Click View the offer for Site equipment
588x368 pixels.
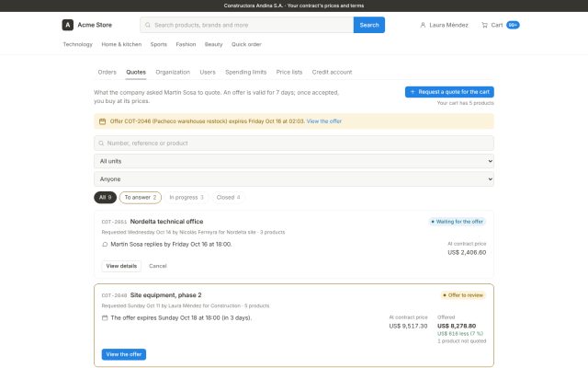tap(124, 354)
